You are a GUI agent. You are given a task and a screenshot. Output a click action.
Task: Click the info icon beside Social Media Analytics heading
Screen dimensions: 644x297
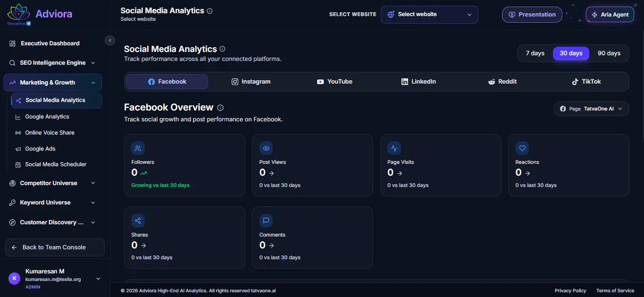(x=223, y=49)
